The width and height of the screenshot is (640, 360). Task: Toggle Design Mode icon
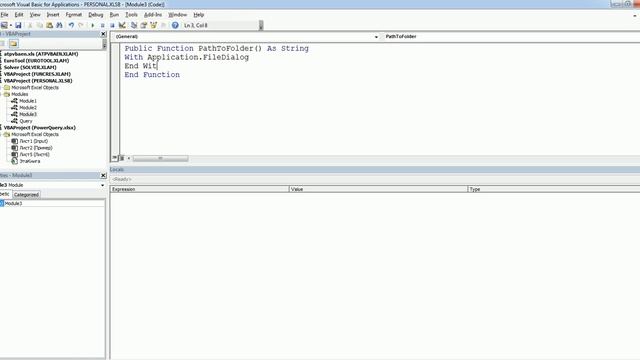(x=122, y=25)
